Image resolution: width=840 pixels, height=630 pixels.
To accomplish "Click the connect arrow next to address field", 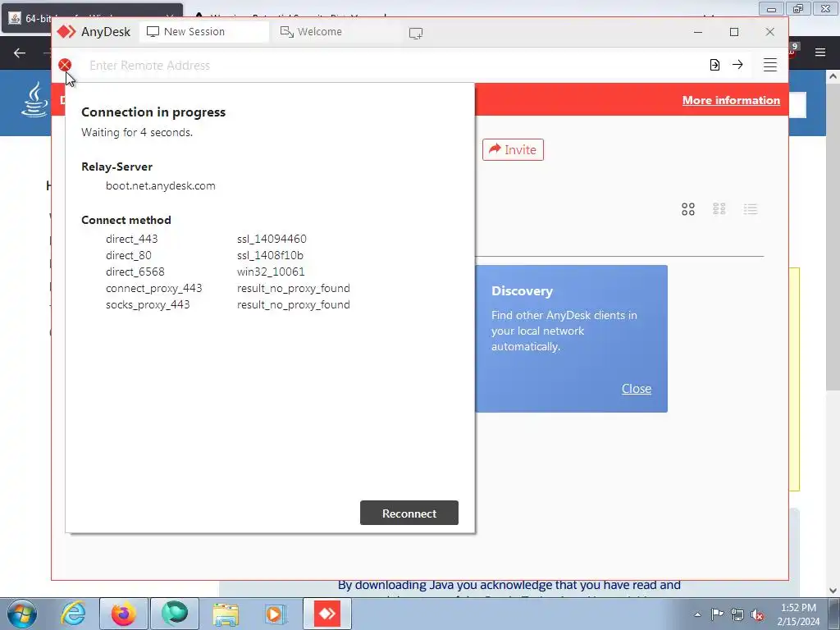I will [737, 65].
